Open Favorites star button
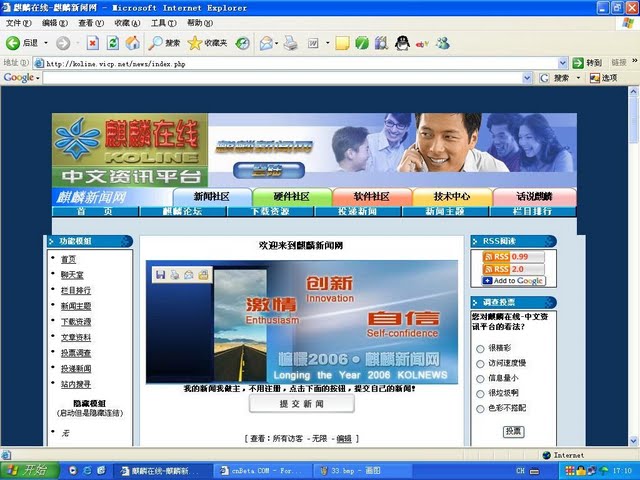 coord(207,43)
